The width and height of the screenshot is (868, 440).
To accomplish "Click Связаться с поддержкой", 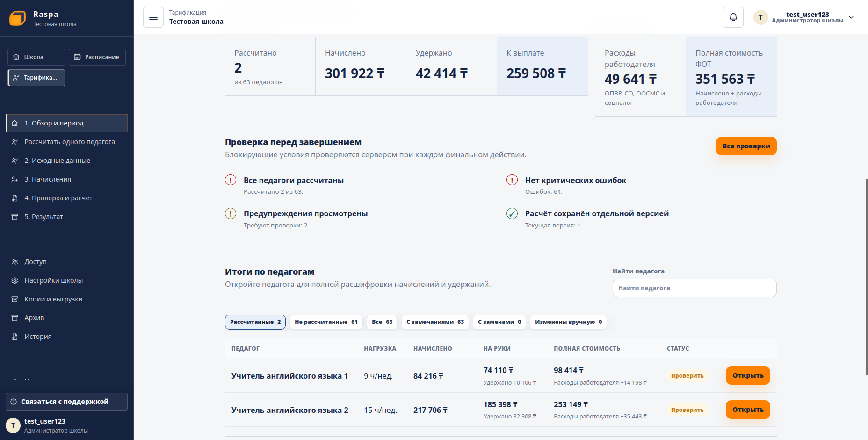I will [66, 402].
